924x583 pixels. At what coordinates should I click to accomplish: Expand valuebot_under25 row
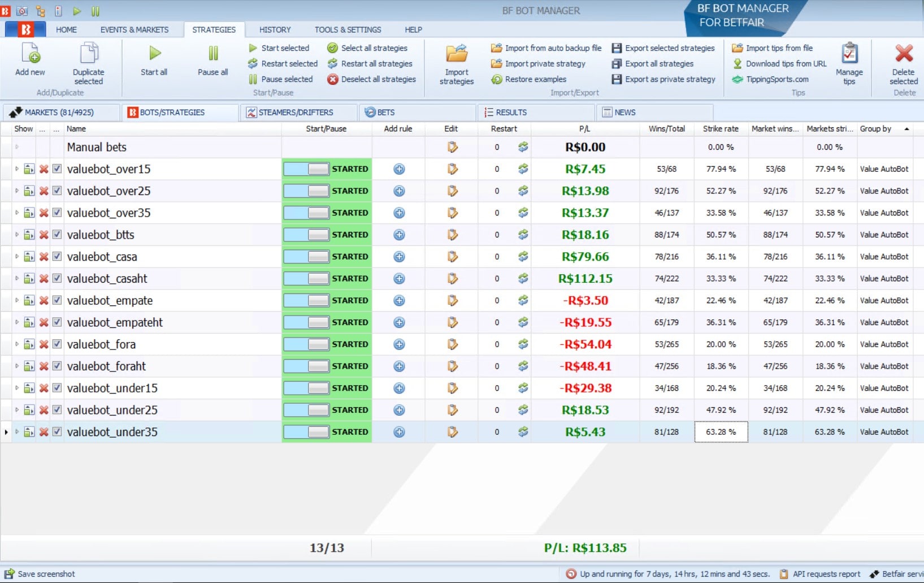click(x=17, y=409)
